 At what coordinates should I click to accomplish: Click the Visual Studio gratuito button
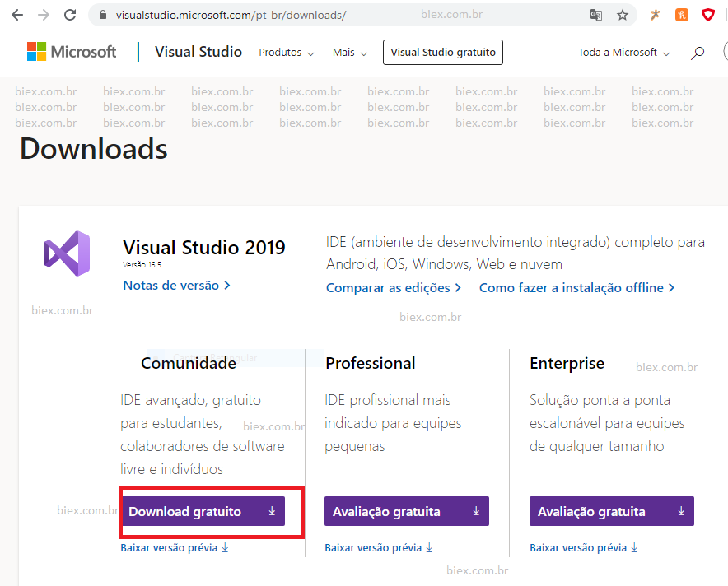pos(443,53)
